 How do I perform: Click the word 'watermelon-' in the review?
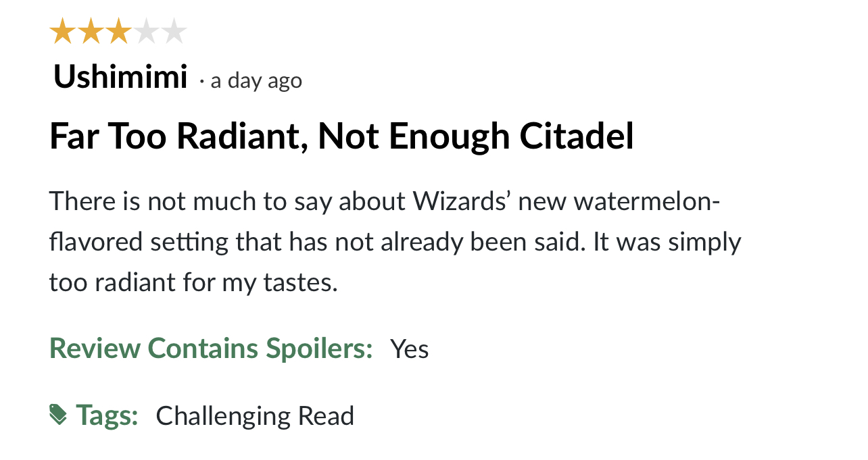pyautogui.click(x=648, y=201)
